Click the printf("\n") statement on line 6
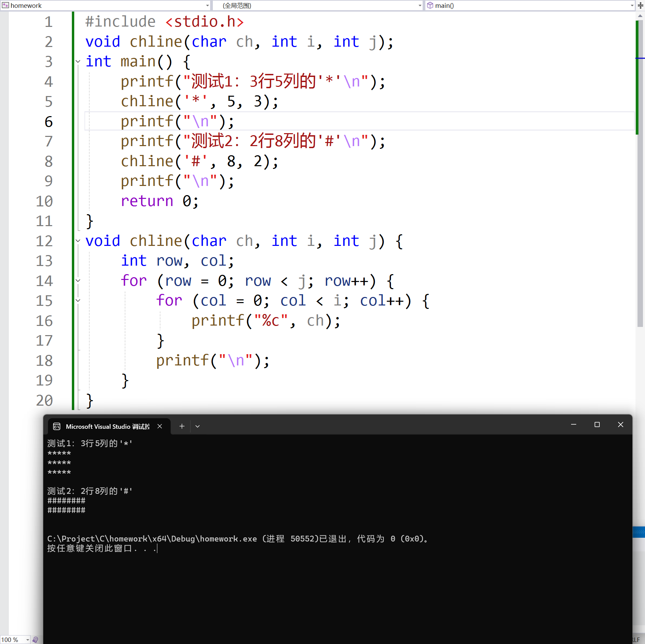 177,122
